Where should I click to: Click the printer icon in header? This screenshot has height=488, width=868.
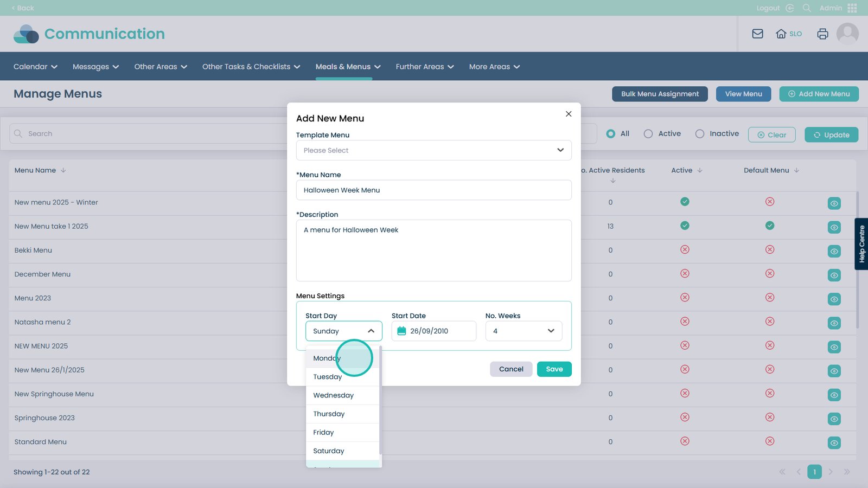pos(822,34)
